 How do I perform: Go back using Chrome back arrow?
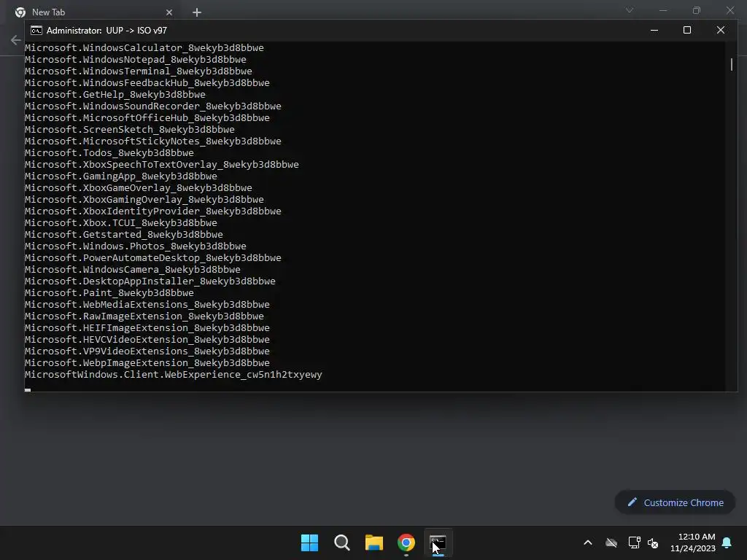coord(16,40)
